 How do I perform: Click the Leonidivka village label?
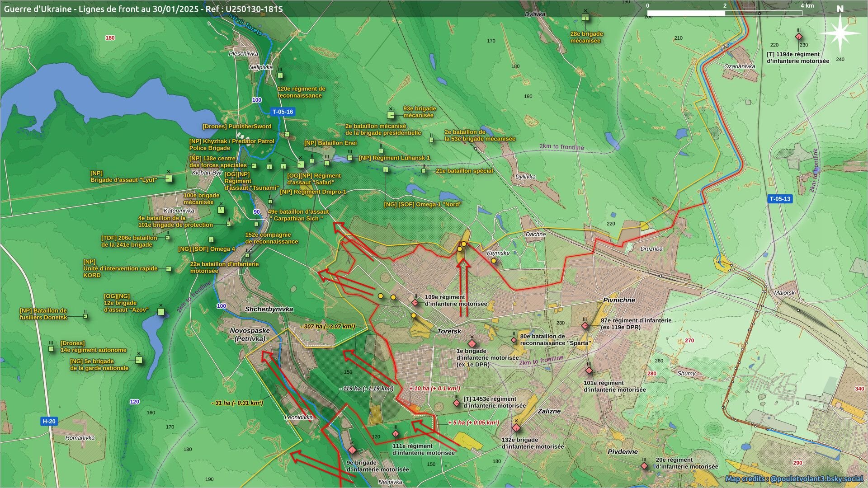[298, 417]
